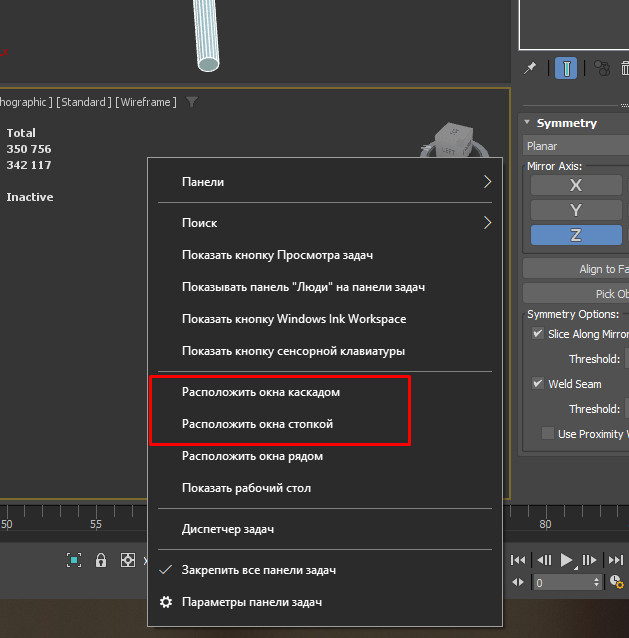
Task: Click the isolate selection toggle icon
Action: click(x=74, y=560)
